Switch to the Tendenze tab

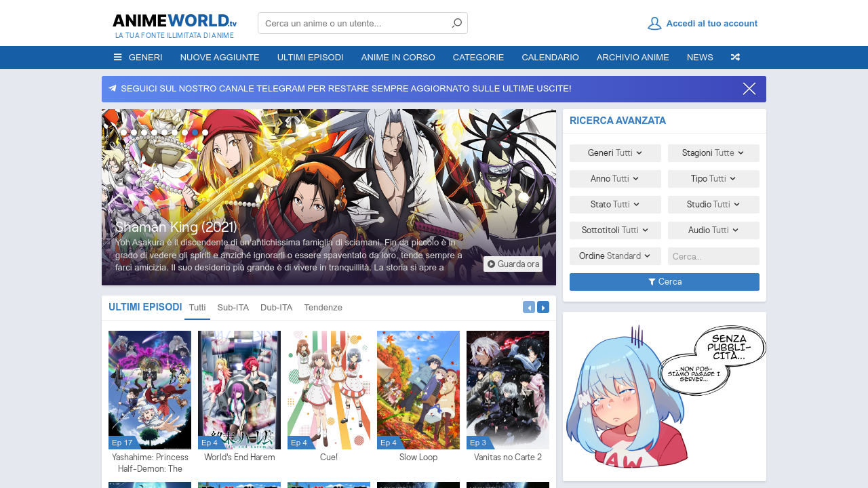click(323, 308)
